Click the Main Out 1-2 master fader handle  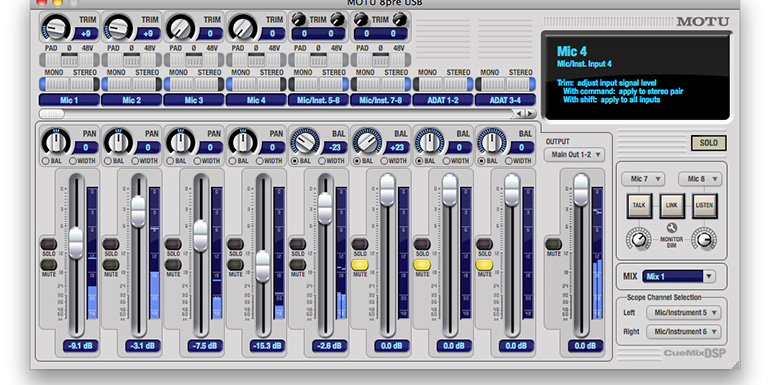[x=581, y=190]
